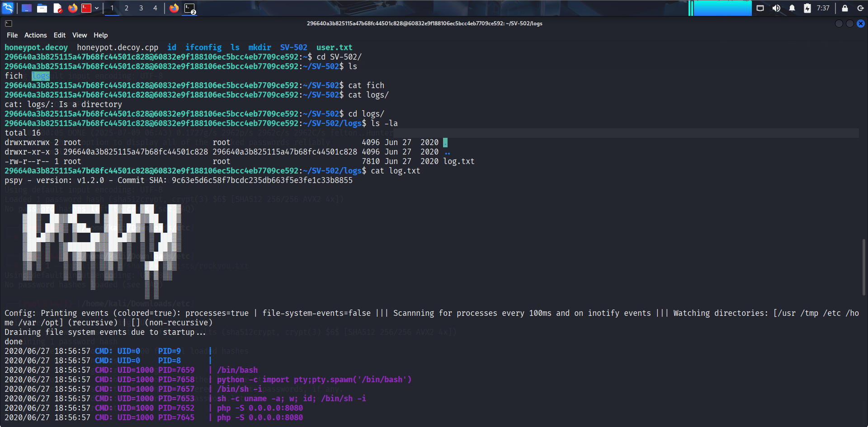Viewport: 868px width, 427px height.
Task: Launch the text editor from the panel
Action: [57, 8]
